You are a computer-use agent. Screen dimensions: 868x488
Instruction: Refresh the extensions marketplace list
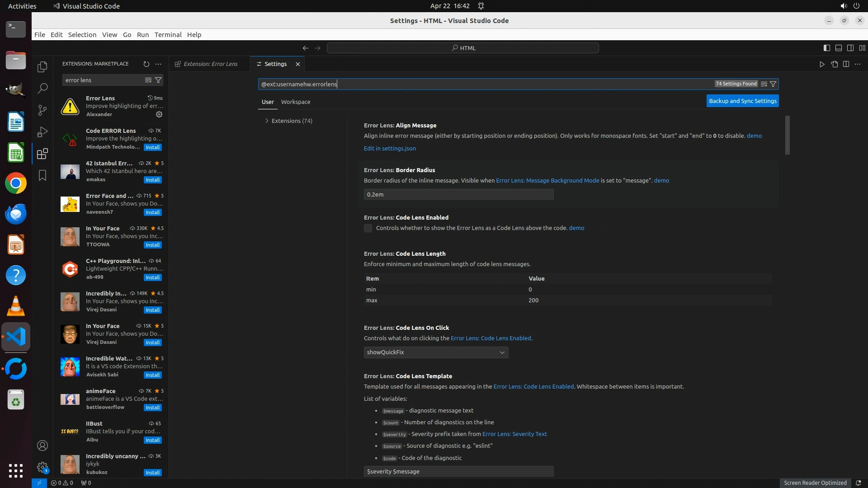click(146, 64)
